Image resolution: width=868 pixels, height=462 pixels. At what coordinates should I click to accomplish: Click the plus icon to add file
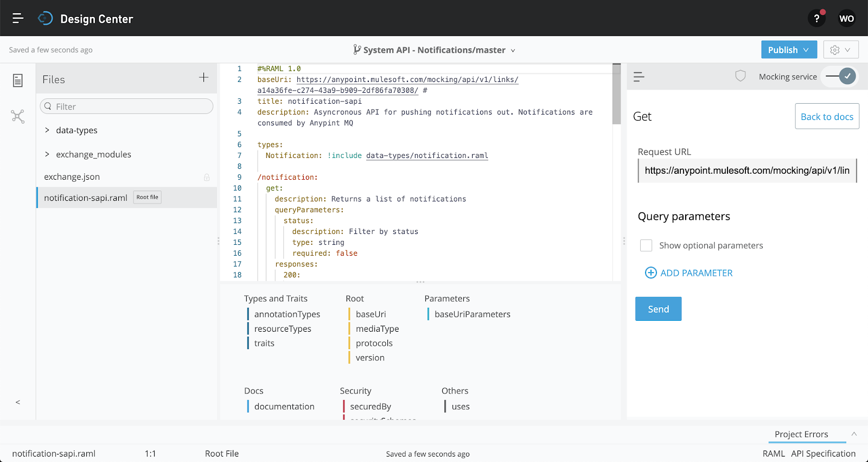[203, 78]
